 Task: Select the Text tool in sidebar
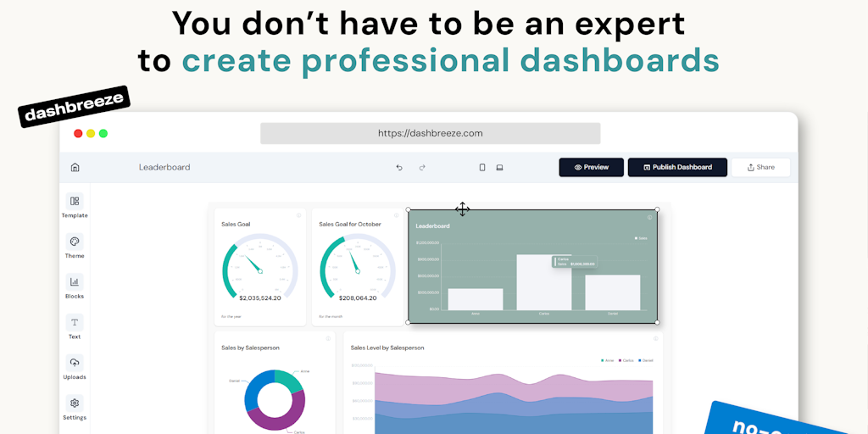point(75,326)
